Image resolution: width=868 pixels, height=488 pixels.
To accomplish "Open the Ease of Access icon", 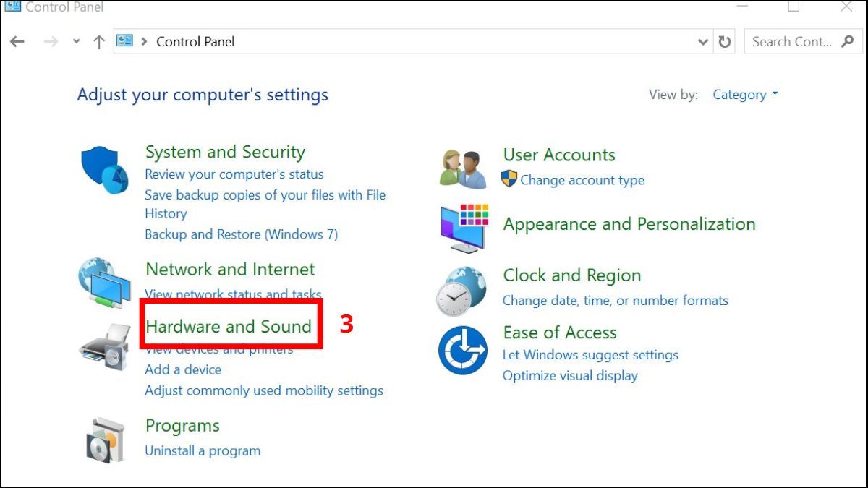I will 462,350.
